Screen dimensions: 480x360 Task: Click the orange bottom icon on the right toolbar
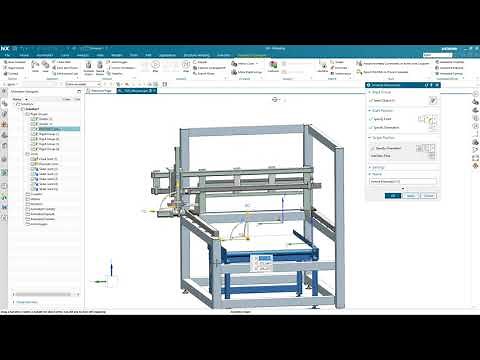pos(476,166)
